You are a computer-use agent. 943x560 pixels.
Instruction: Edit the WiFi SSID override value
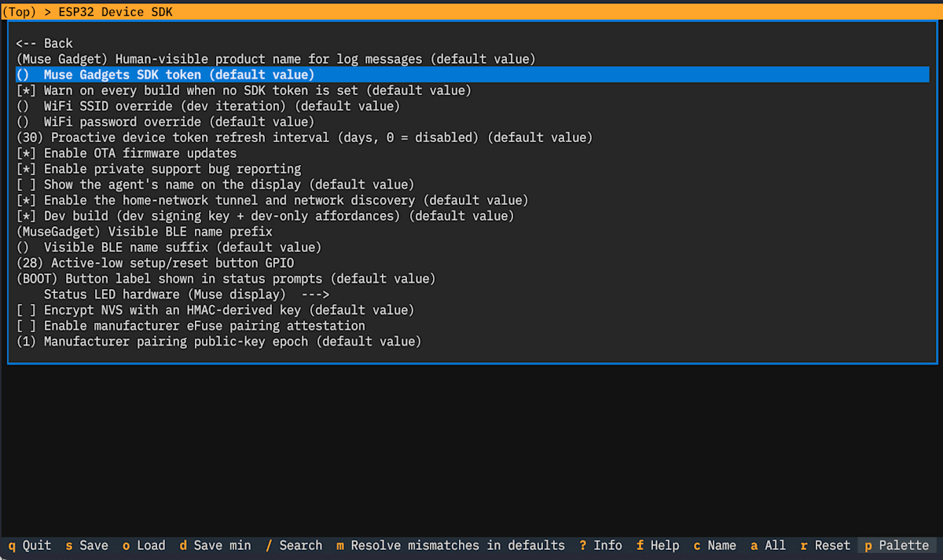(208, 106)
